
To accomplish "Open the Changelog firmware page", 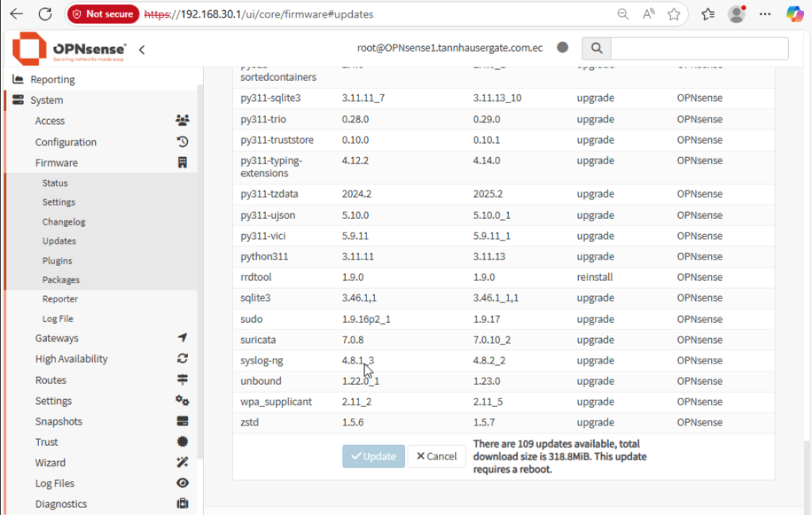I will (63, 222).
